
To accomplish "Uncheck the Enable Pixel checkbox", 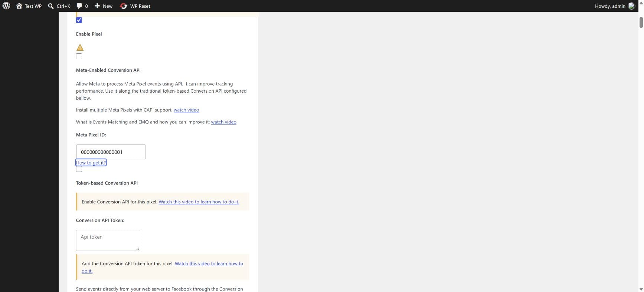I will tap(79, 20).
